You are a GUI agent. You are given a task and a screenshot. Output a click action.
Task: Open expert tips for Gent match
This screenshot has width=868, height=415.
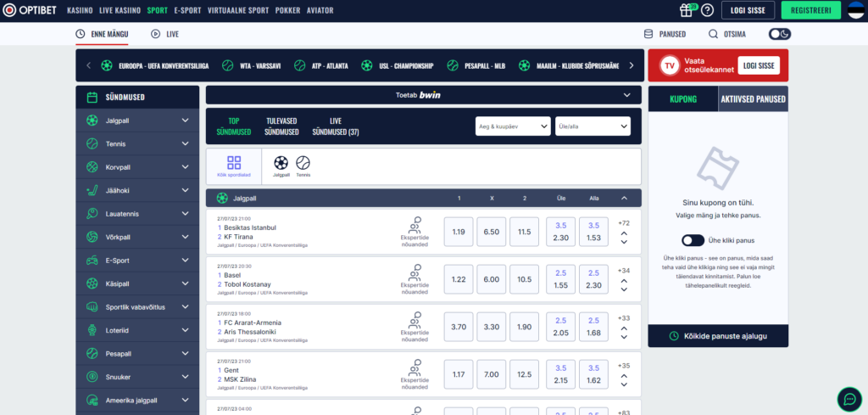415,374
